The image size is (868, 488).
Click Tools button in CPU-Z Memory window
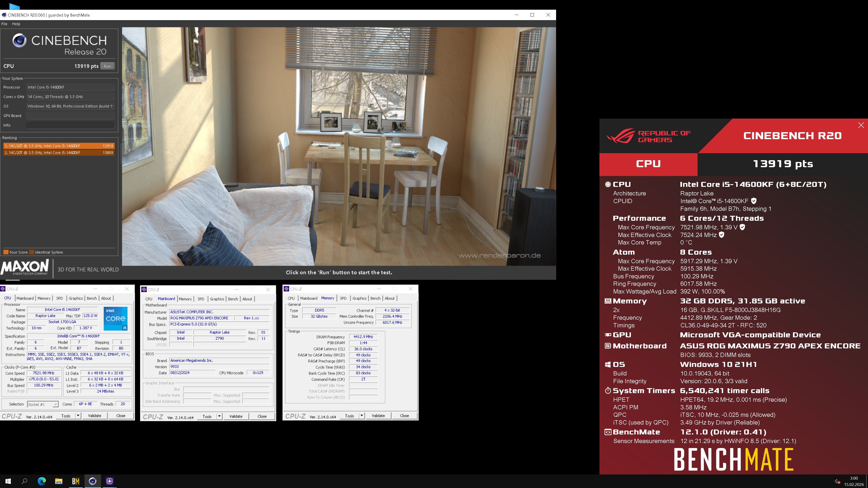(349, 416)
